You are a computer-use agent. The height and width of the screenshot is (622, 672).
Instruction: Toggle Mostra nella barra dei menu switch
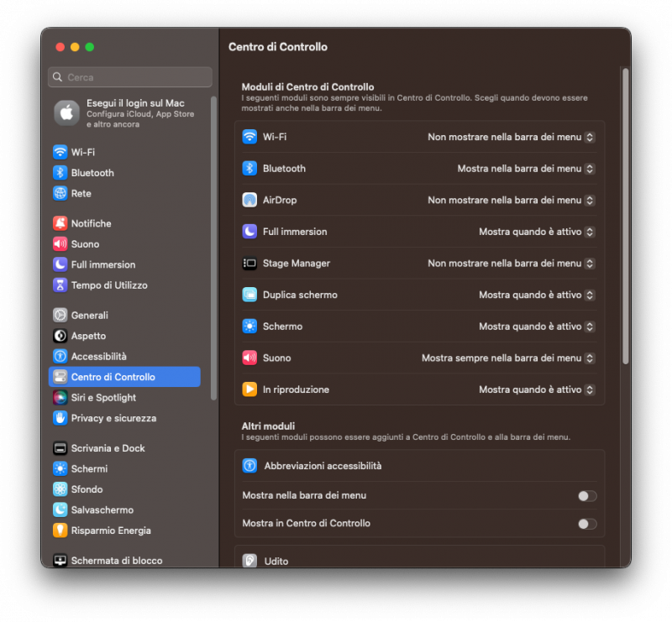[587, 495]
